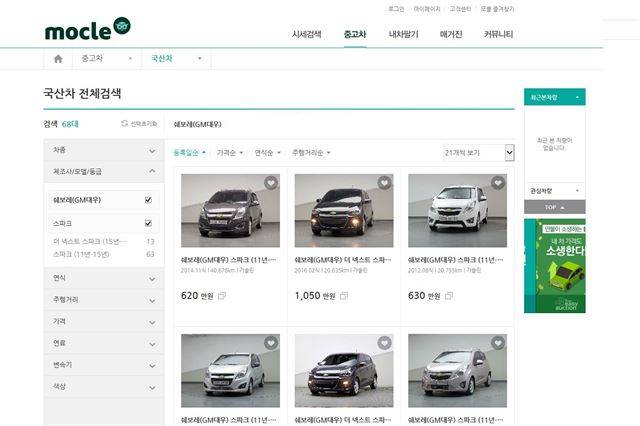This screenshot has height=426, width=640.
Task: Sort results by 주행거리순
Action: pos(311,153)
